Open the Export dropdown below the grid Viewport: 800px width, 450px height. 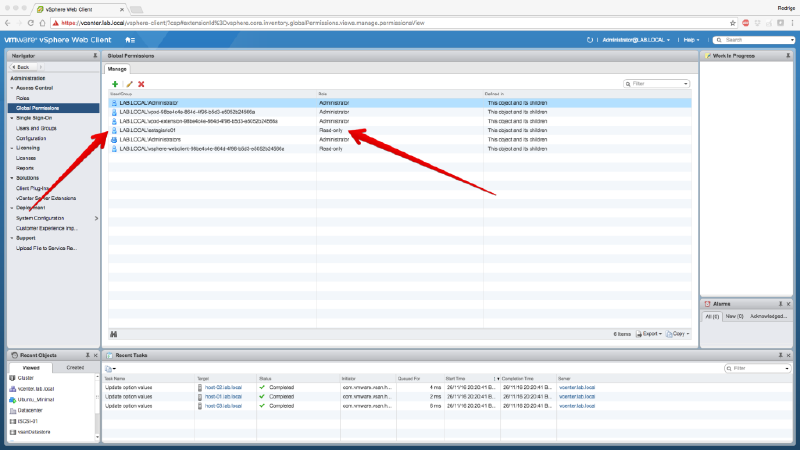click(650, 333)
